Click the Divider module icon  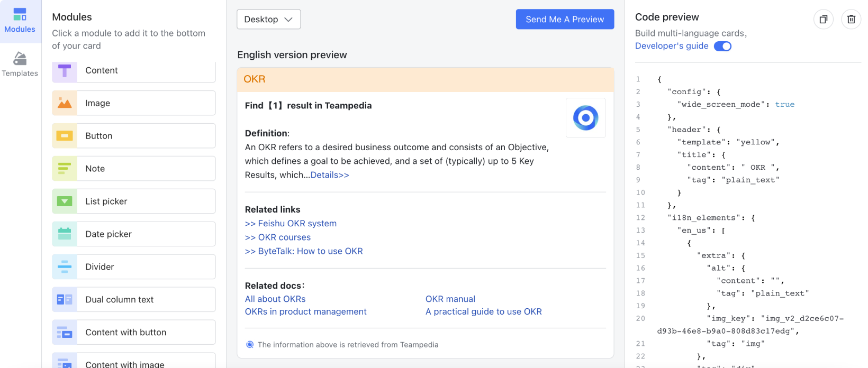pyautogui.click(x=65, y=267)
